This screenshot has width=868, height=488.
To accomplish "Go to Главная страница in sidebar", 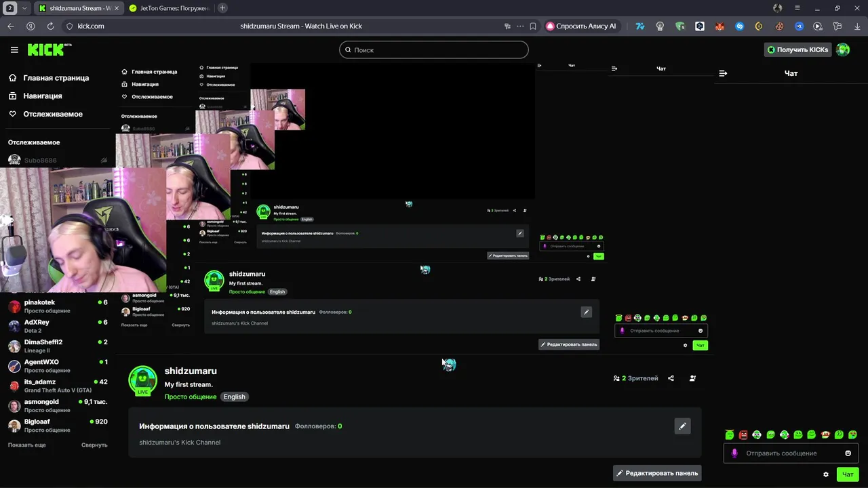I will 56,78.
